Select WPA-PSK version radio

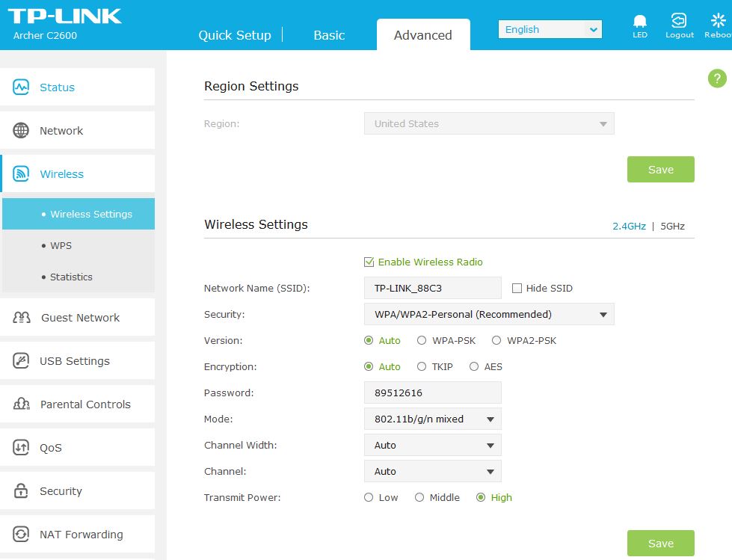pos(422,340)
